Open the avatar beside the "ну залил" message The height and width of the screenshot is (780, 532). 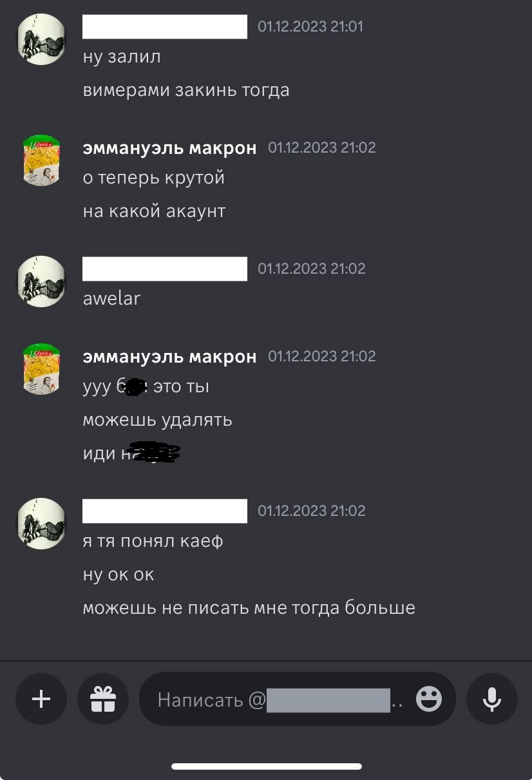[x=41, y=39]
